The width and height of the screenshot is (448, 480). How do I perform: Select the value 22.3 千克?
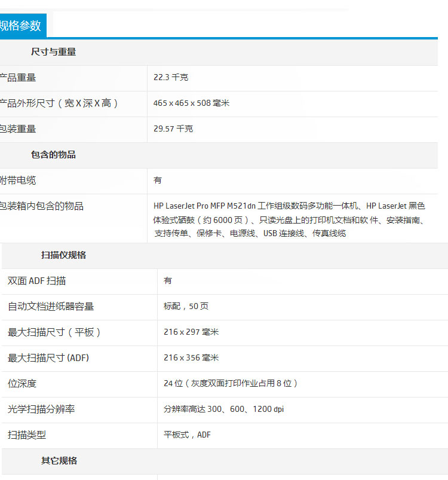(x=171, y=77)
